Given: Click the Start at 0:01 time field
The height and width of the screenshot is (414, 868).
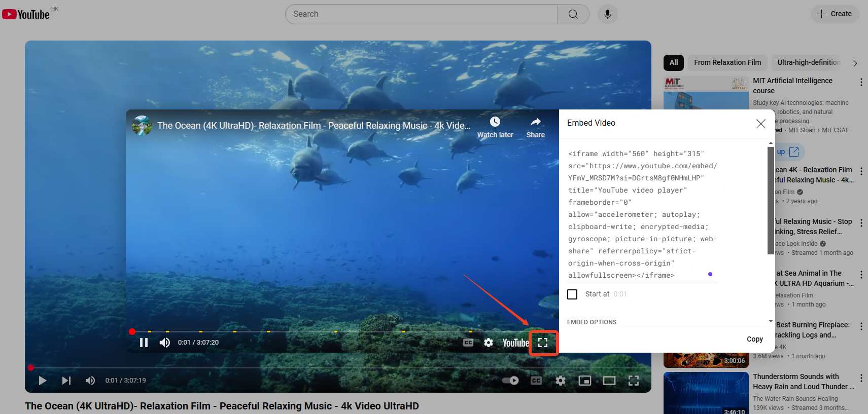Looking at the screenshot, I should pos(620,294).
